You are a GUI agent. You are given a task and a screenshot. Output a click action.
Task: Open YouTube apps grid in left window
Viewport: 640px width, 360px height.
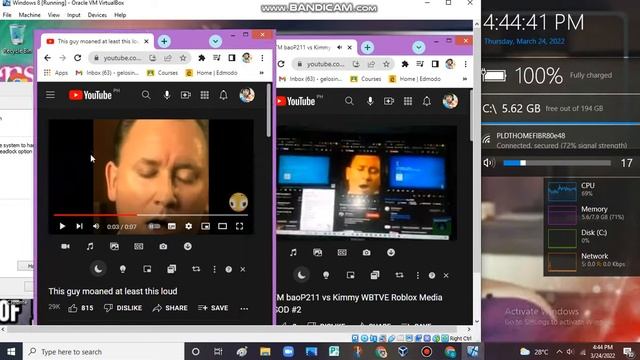click(x=204, y=95)
